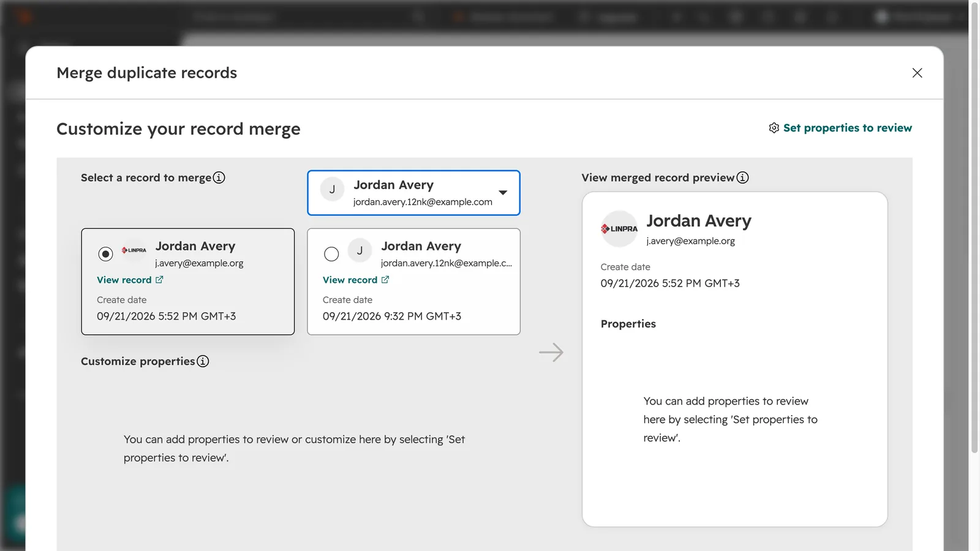Click the gear icon beside Set properties to review
This screenshot has height=551, width=980.
(x=774, y=128)
